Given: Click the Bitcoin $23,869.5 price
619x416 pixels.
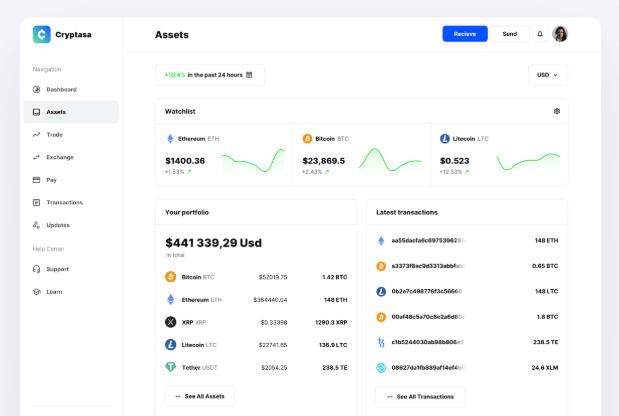Looking at the screenshot, I should tap(323, 161).
